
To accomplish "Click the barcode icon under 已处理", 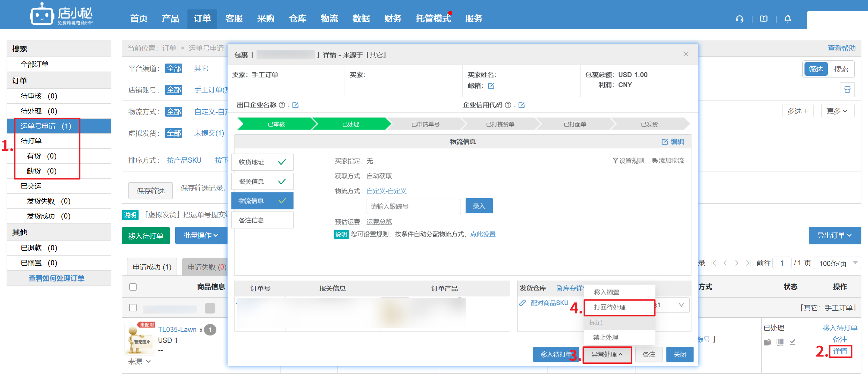I will tap(780, 342).
